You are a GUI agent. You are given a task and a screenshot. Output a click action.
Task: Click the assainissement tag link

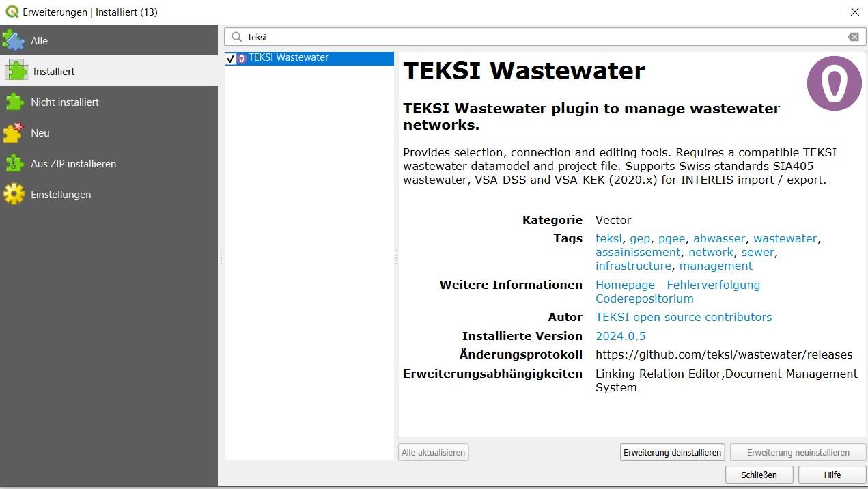coord(638,252)
